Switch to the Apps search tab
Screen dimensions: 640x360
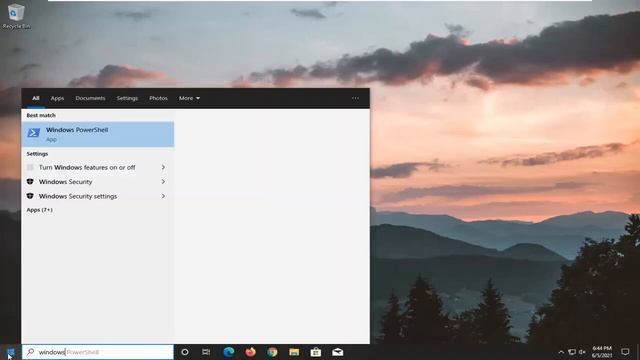pyautogui.click(x=57, y=98)
